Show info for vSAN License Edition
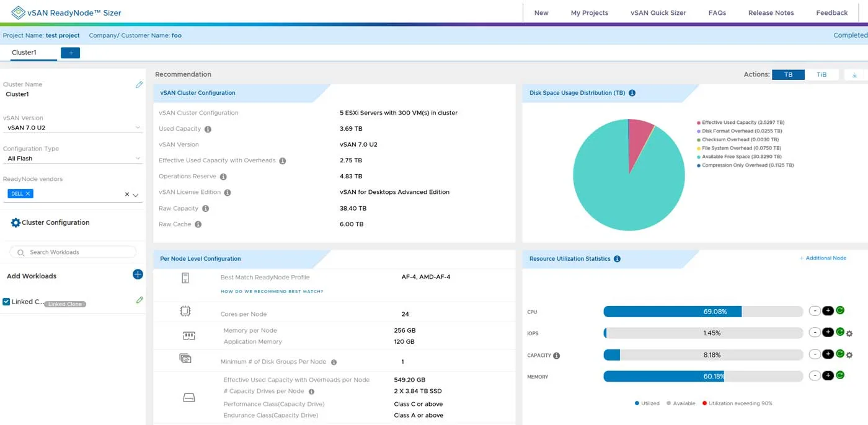Screen dimensions: 868x425 (x=228, y=193)
